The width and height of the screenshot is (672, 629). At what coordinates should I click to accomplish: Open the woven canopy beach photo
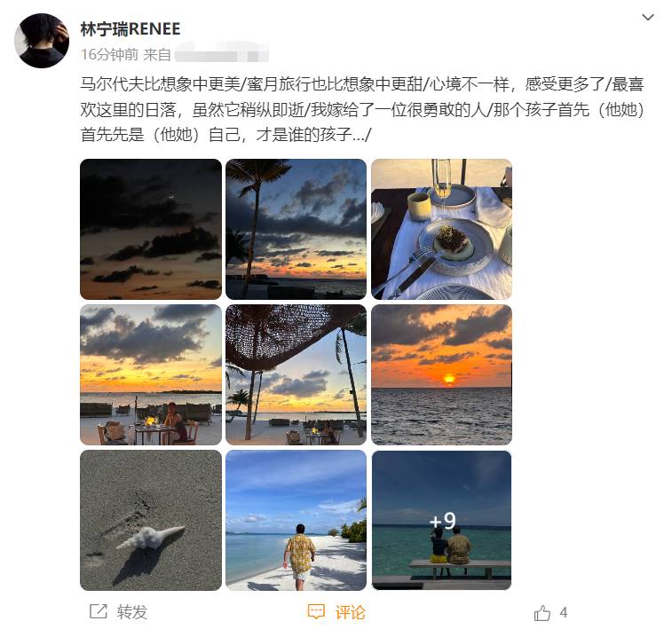[296, 374]
